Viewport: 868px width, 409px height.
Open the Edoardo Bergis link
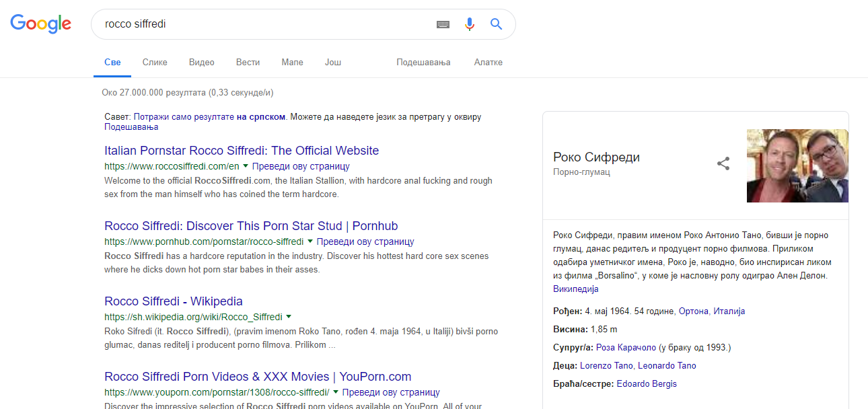pyautogui.click(x=647, y=384)
